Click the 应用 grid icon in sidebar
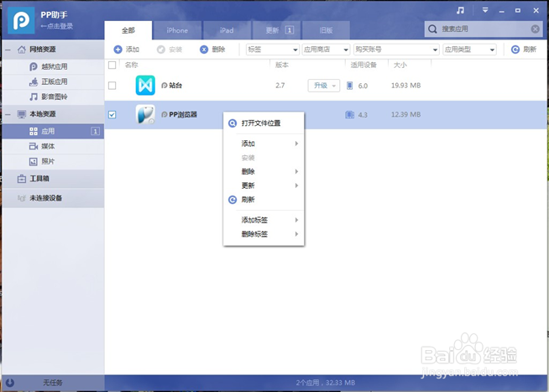 34,131
